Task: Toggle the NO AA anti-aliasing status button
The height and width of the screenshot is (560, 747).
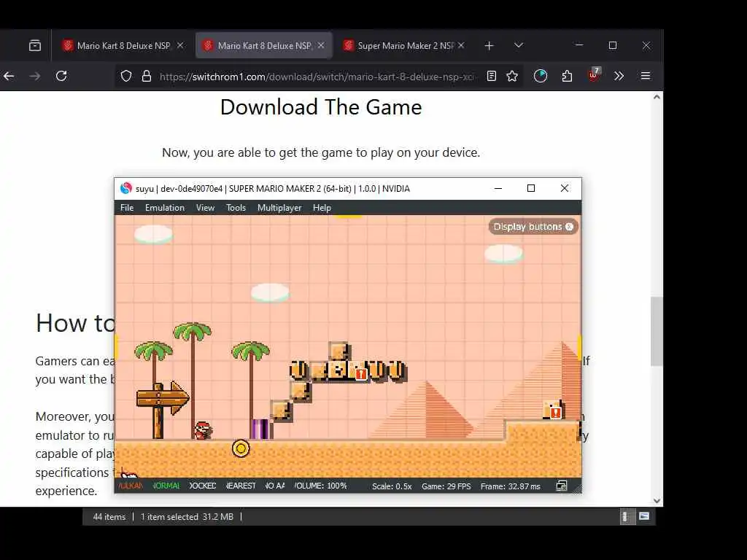Action: (275, 486)
